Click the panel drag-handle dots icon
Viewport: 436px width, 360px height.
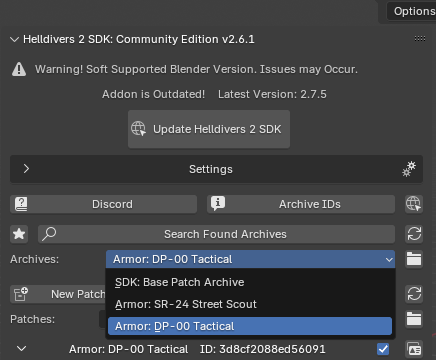420,39
